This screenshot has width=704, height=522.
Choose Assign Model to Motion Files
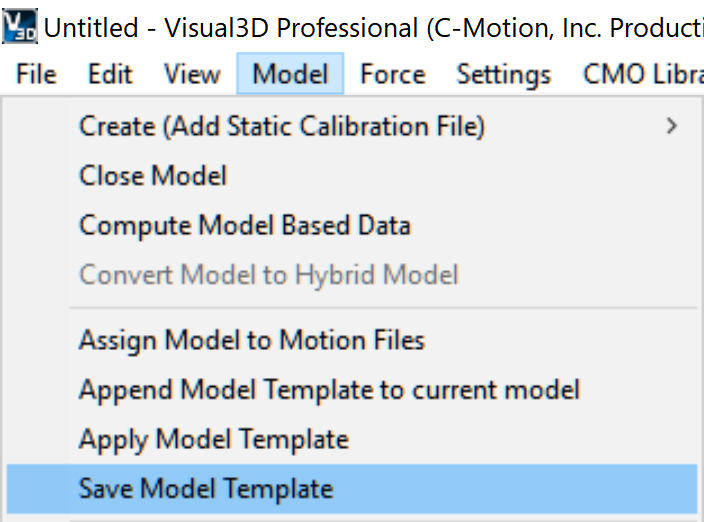352,340
